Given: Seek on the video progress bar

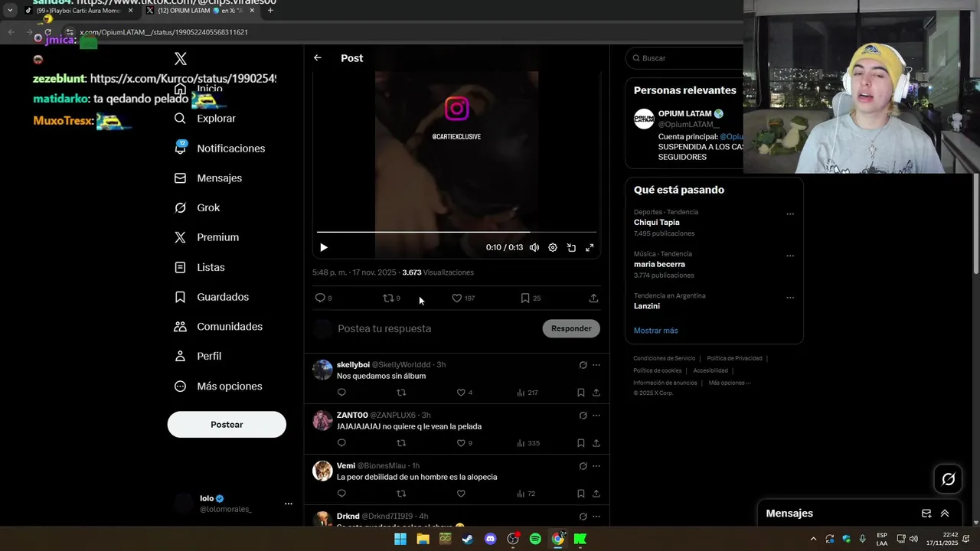Looking at the screenshot, I should coord(456,232).
